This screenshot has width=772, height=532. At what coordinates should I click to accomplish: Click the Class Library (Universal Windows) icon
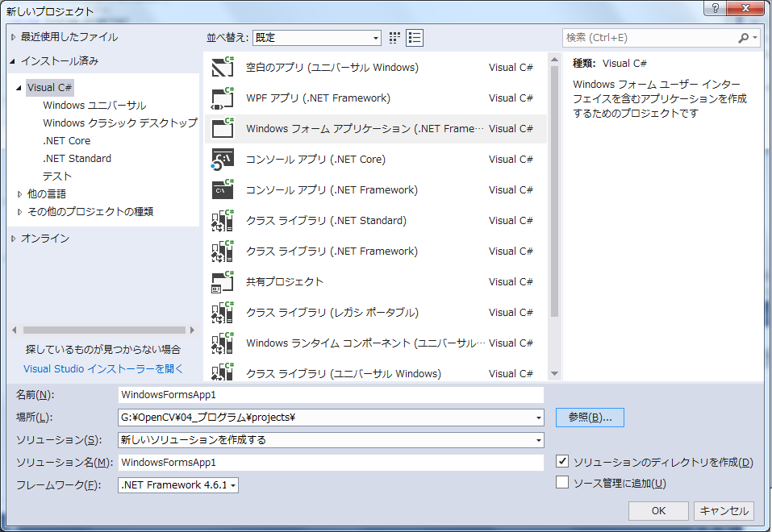[223, 372]
